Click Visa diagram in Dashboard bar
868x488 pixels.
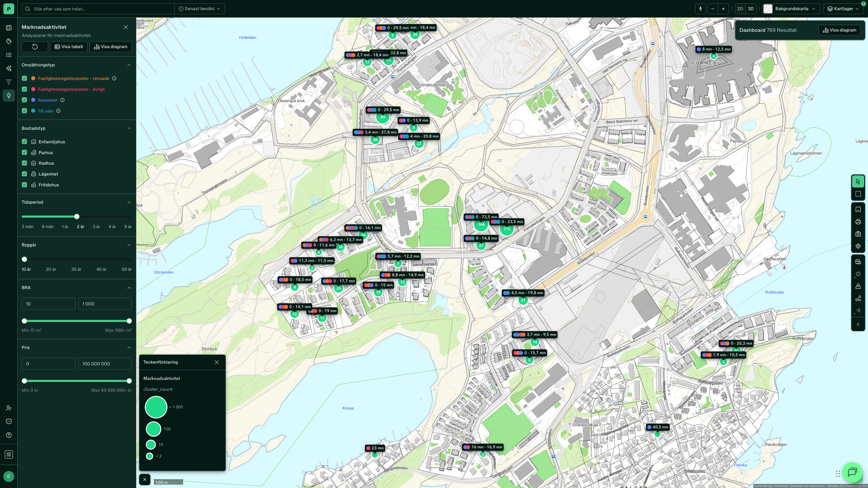(840, 30)
